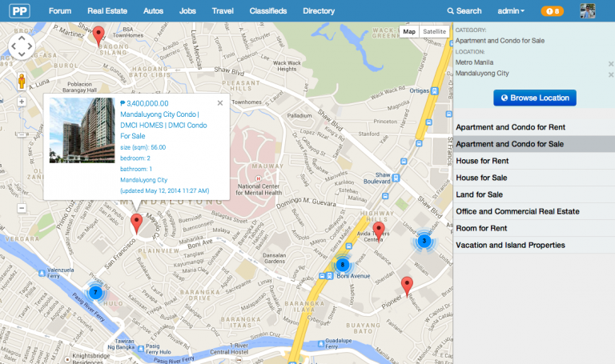Expand the admin account dropdown

coord(511,11)
